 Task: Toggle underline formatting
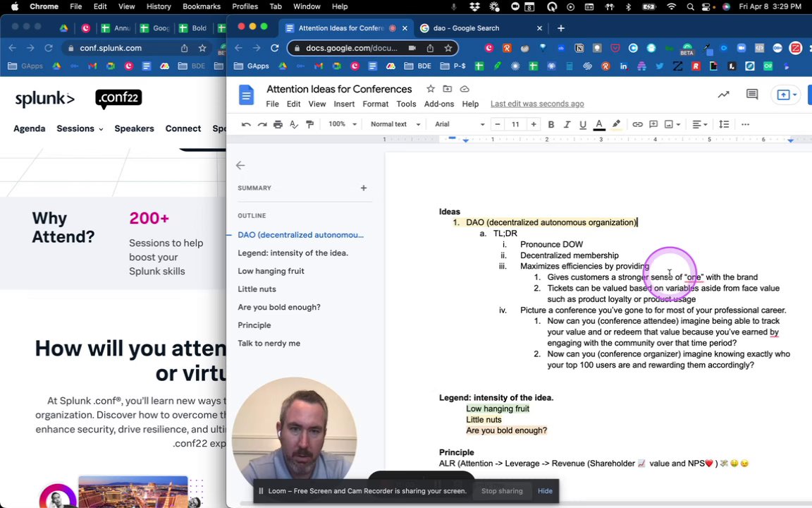[x=583, y=124]
